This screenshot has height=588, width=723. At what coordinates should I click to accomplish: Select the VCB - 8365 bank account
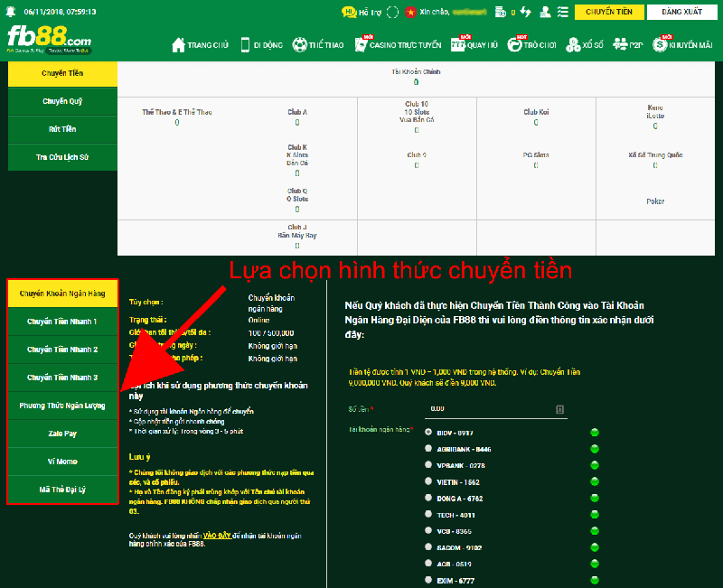pyautogui.click(x=428, y=530)
